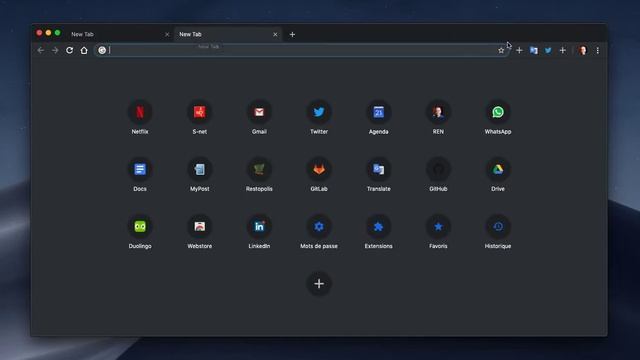
Task: Open the Restopolis shortcut
Action: pyautogui.click(x=259, y=174)
